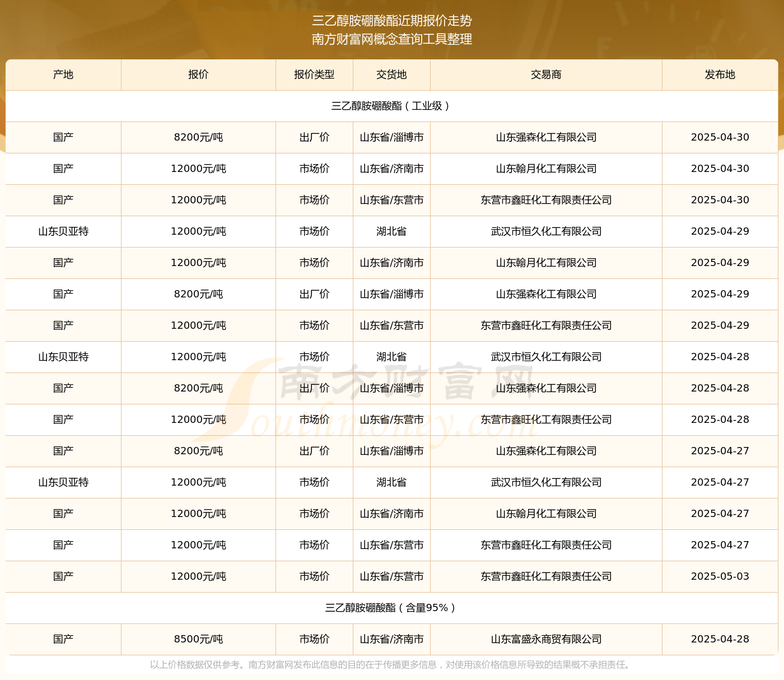Click 8200元/吨 in the 强森 2025-04-29 row
The width and height of the screenshot is (784, 680).
tap(198, 294)
